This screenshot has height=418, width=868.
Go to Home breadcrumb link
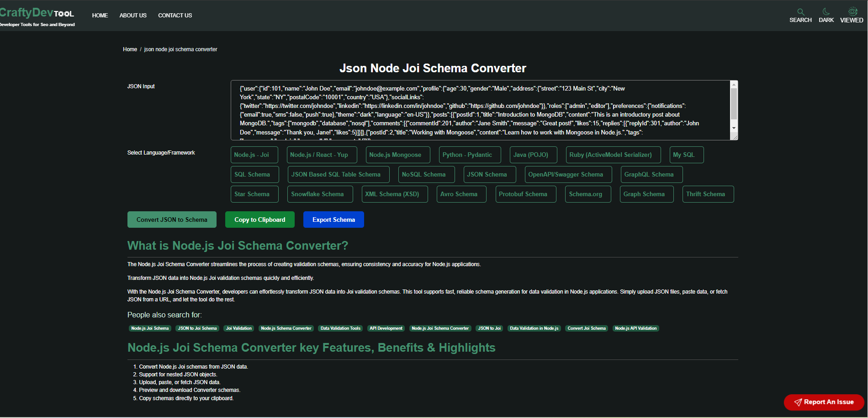pyautogui.click(x=130, y=49)
